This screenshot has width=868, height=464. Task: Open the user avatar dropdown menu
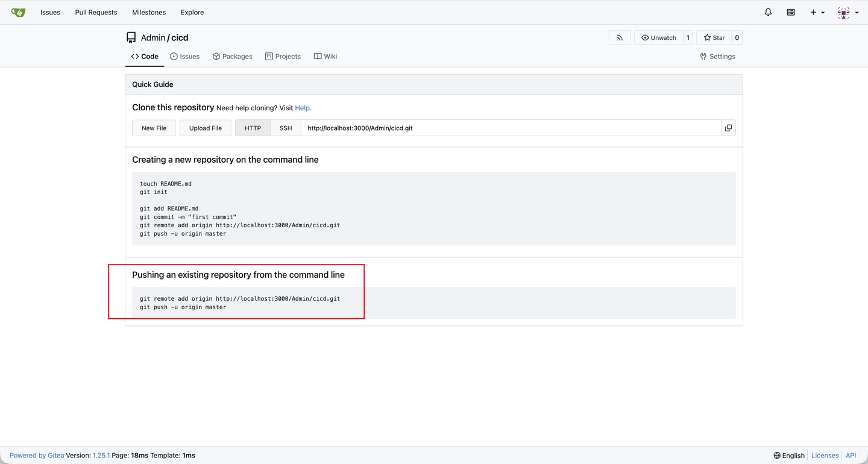click(848, 12)
